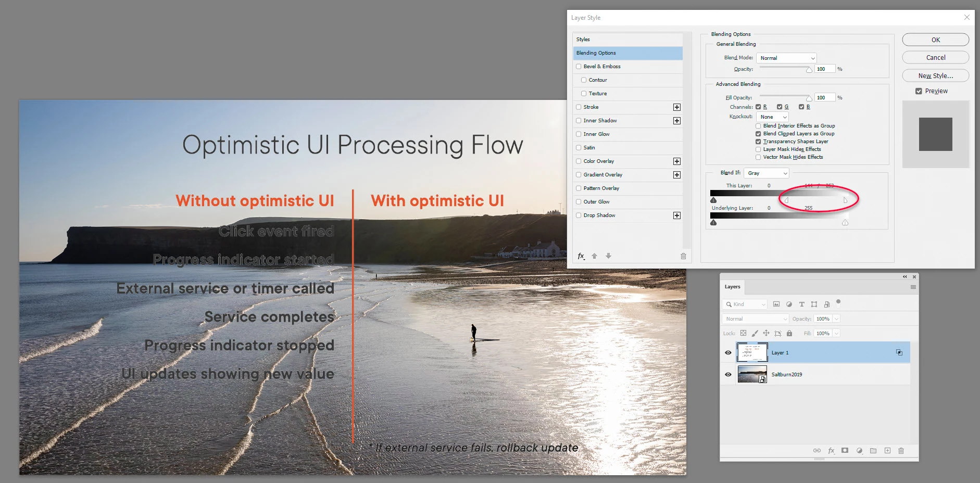Click the New Style... button
Viewport: 980px width, 483px height.
pos(936,75)
